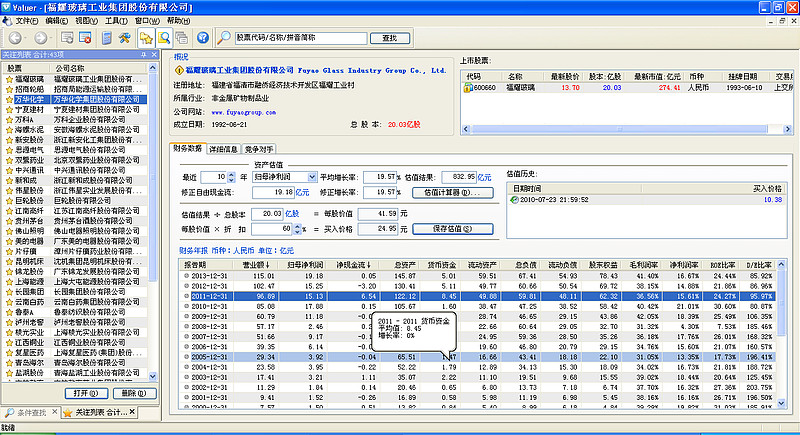Click the Forward navigation arrow icon
Screen dimensions: 800x435
41,38
